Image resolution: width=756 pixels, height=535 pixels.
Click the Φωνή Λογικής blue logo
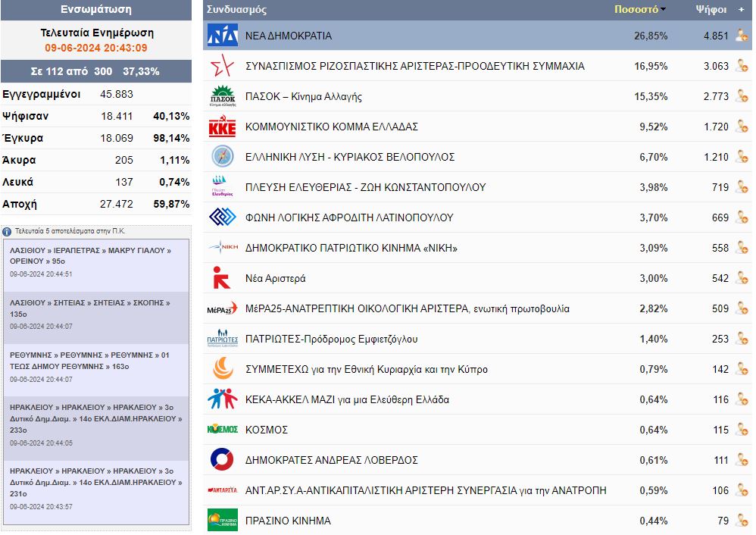[222, 217]
